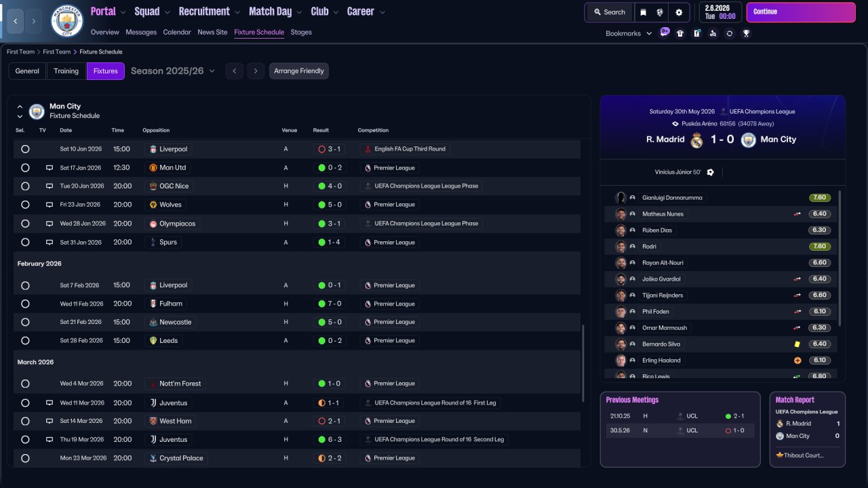Open the Bookmarks dropdown
This screenshot has height=488, width=868.
tap(629, 33)
